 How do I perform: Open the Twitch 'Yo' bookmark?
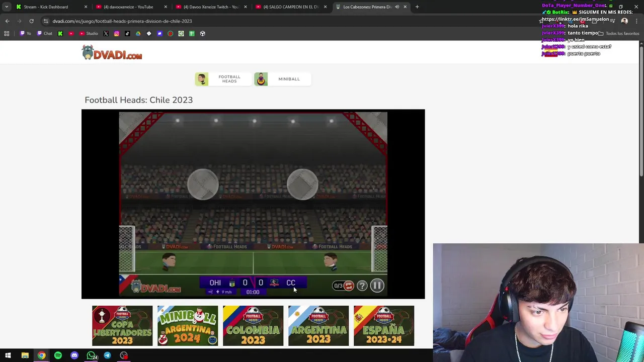pos(25,34)
